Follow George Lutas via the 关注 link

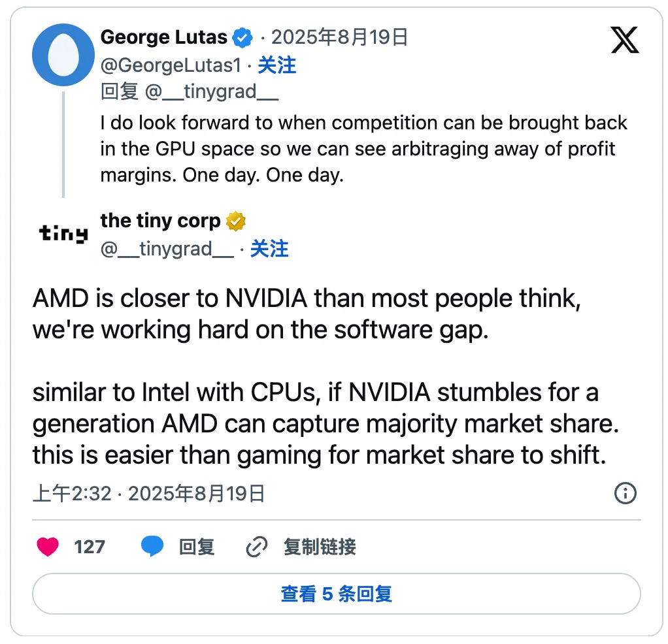277,66
